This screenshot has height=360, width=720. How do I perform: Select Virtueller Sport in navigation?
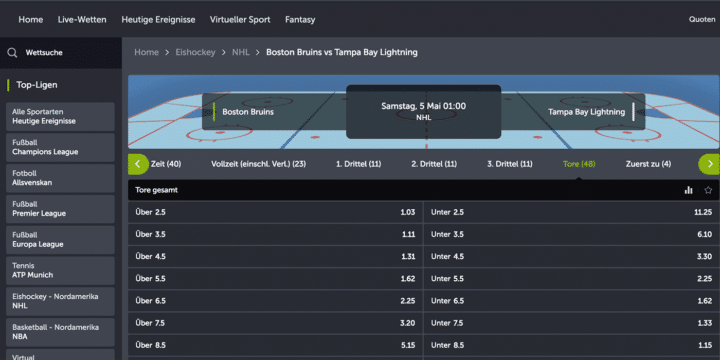(240, 20)
